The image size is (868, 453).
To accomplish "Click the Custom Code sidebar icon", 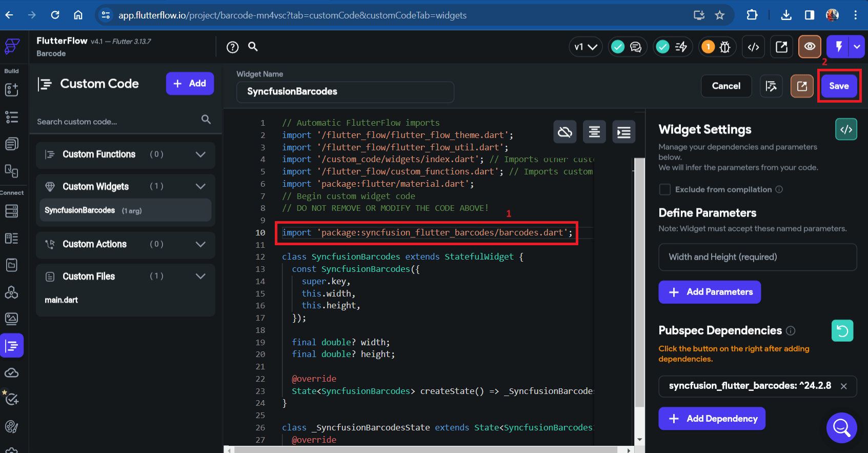I will click(12, 346).
